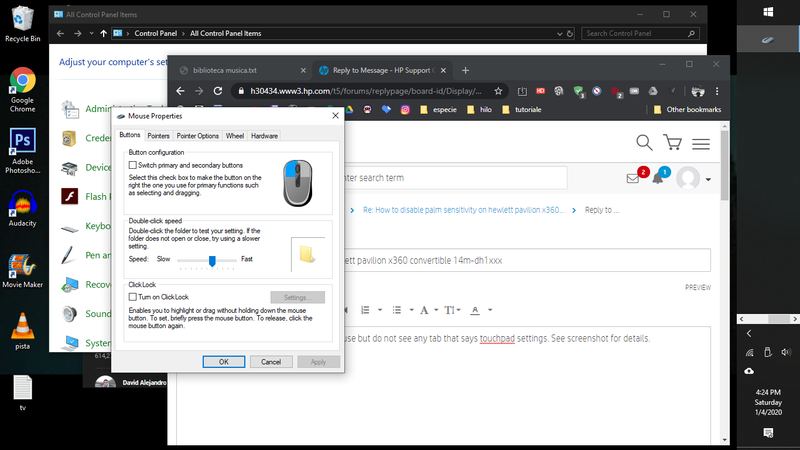
Task: Open the Windows Start button
Action: 768,12
